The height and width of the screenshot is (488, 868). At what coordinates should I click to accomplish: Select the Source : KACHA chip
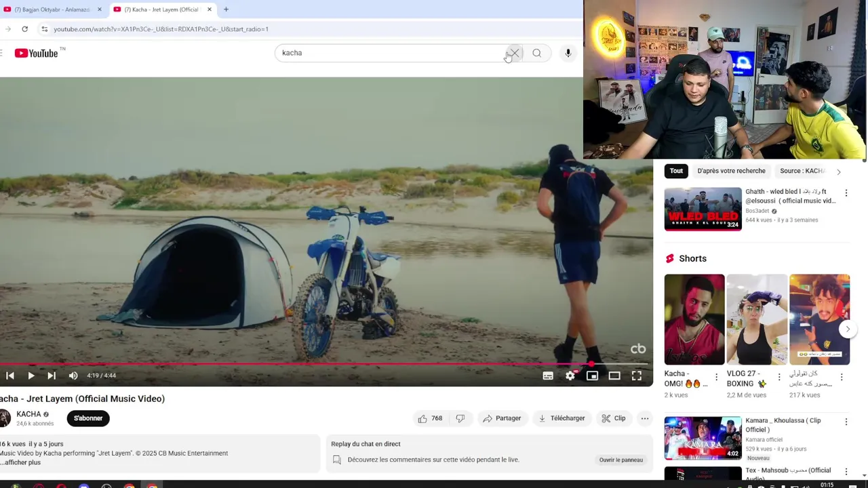coord(802,171)
